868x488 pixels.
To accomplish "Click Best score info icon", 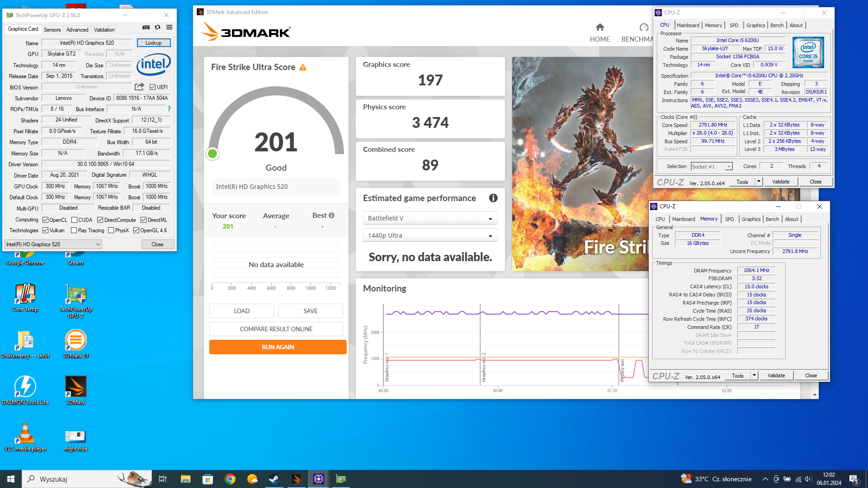I will 331,216.
